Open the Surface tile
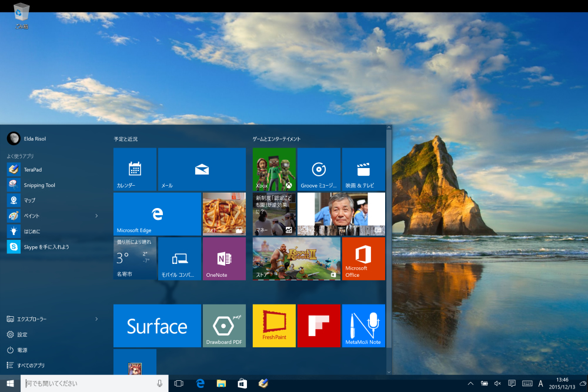The width and height of the screenshot is (588, 392). 157,326
